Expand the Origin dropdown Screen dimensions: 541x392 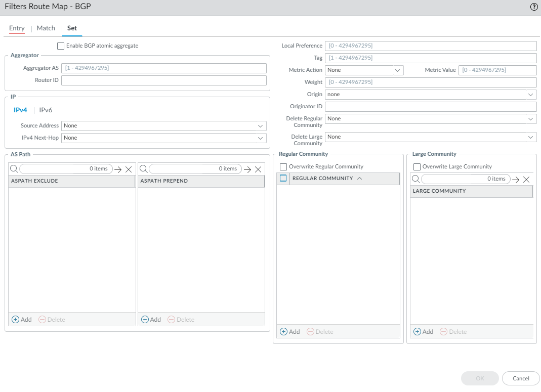pos(430,95)
